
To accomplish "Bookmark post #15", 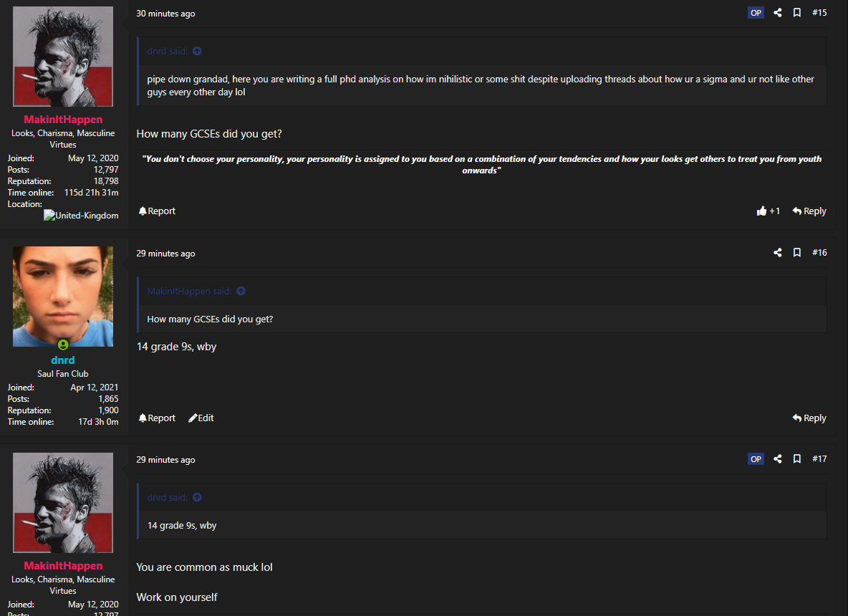I will coord(796,12).
